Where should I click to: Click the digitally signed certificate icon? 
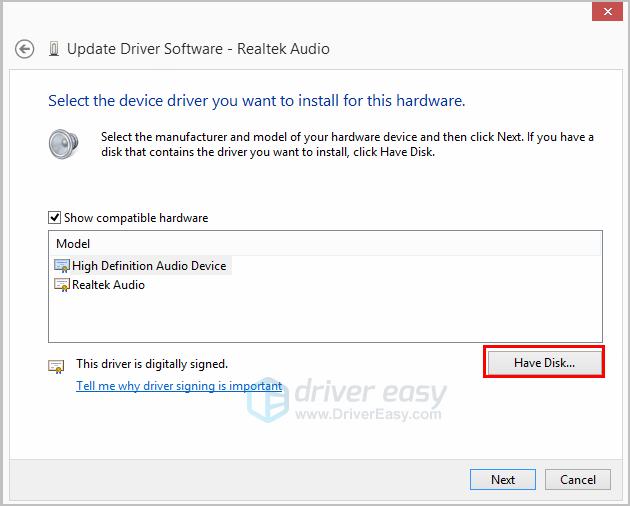coord(56,366)
